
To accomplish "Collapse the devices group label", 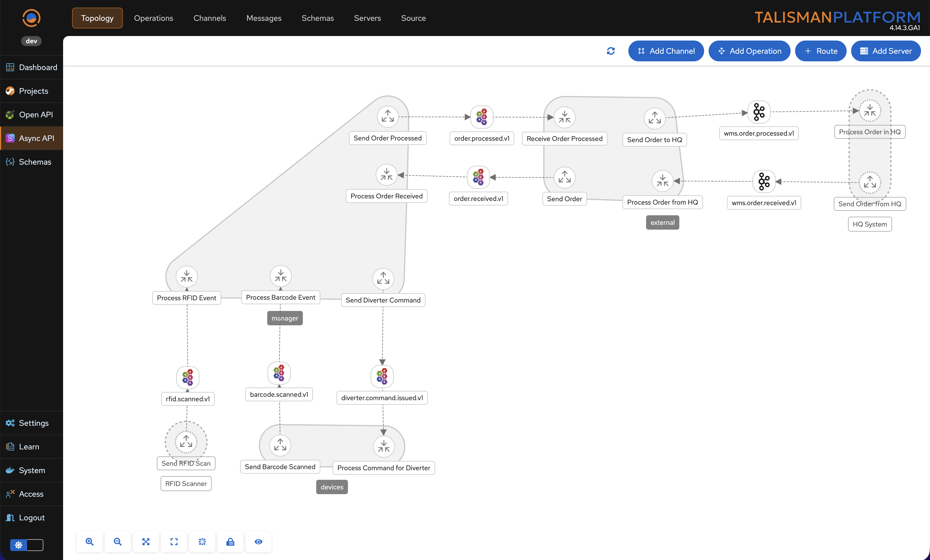I will tap(332, 487).
